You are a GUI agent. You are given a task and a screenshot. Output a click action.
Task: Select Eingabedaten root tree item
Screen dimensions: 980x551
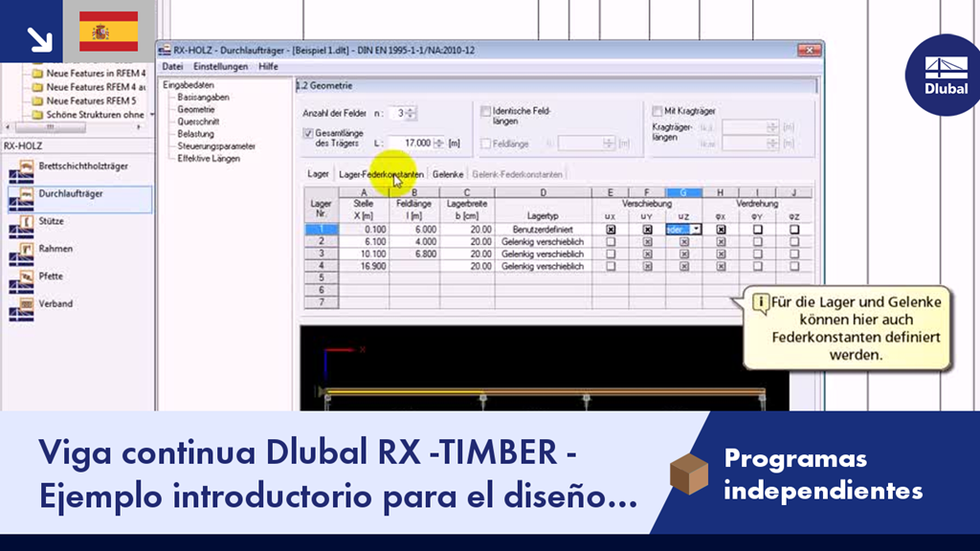tap(189, 85)
